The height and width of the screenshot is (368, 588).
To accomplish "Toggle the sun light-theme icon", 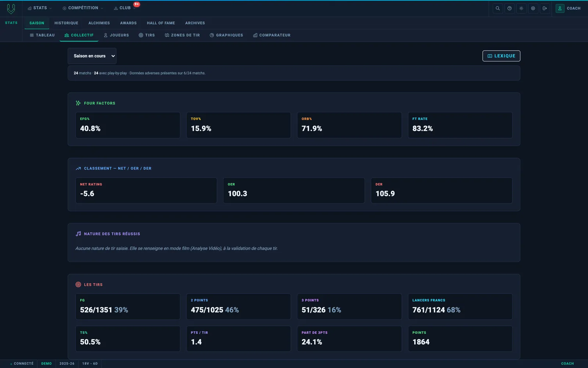I will (x=521, y=8).
